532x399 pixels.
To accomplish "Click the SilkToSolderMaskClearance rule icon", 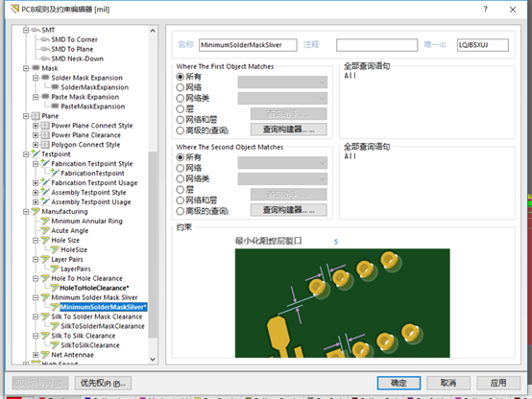I will pyautogui.click(x=55, y=326).
